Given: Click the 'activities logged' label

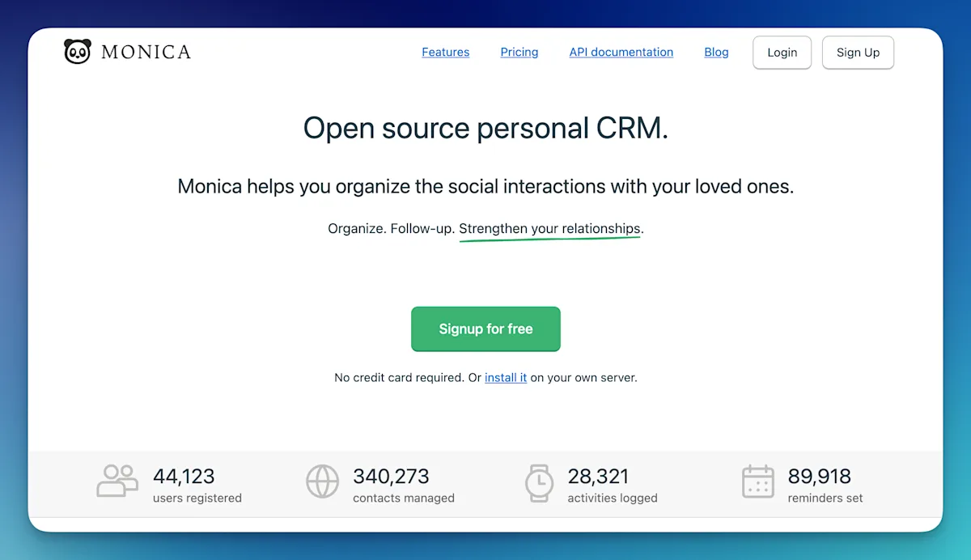Looking at the screenshot, I should [613, 498].
